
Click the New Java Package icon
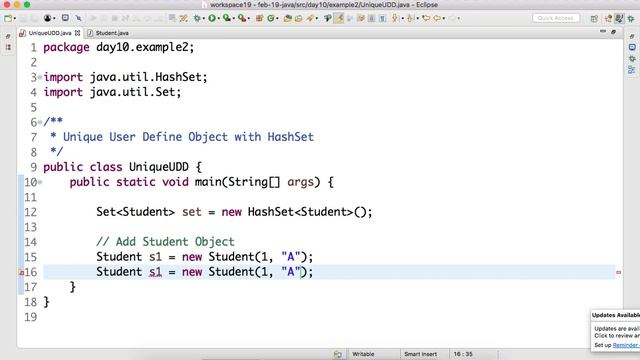click(260, 18)
